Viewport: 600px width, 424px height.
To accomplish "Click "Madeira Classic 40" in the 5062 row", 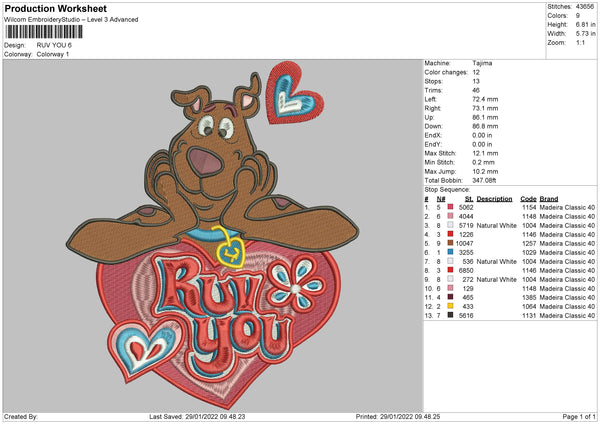I will pos(567,207).
